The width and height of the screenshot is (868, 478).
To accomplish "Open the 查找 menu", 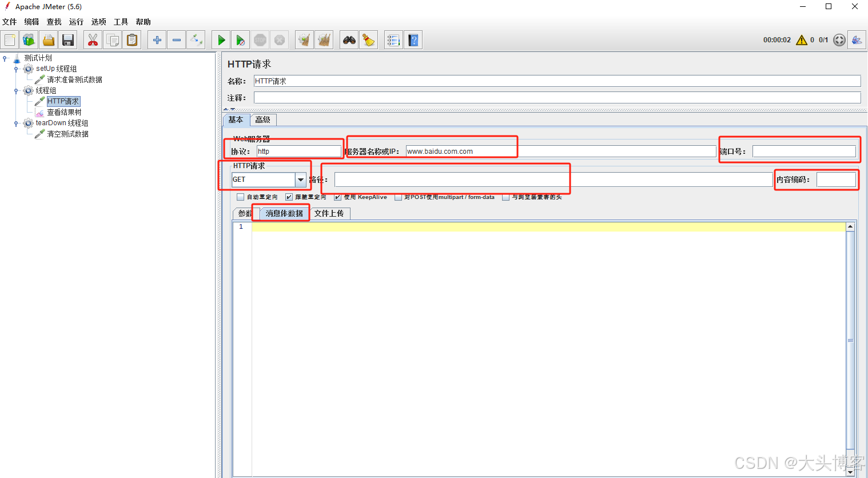I will click(54, 22).
